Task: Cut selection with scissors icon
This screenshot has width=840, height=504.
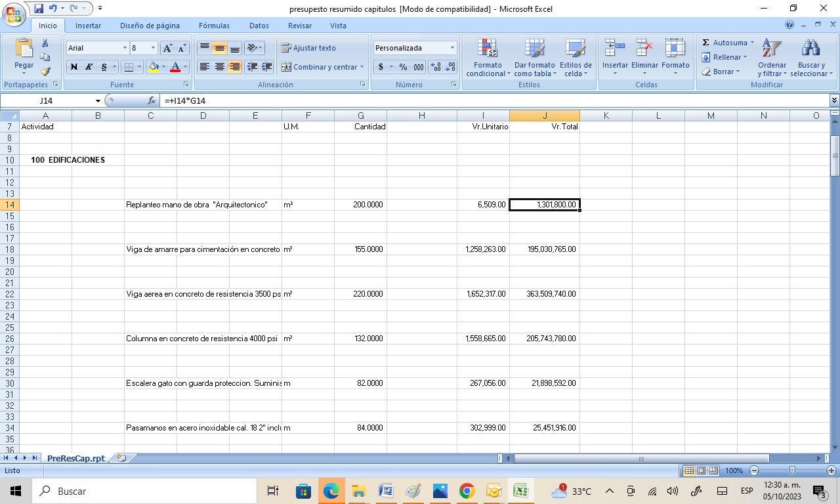Action: [45, 43]
